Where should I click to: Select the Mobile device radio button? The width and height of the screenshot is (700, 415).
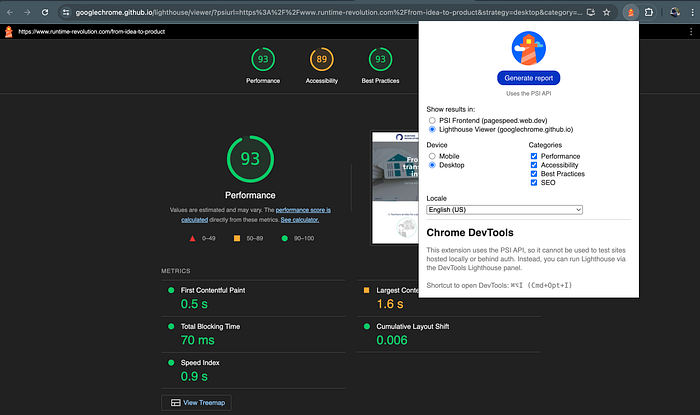tap(432, 156)
